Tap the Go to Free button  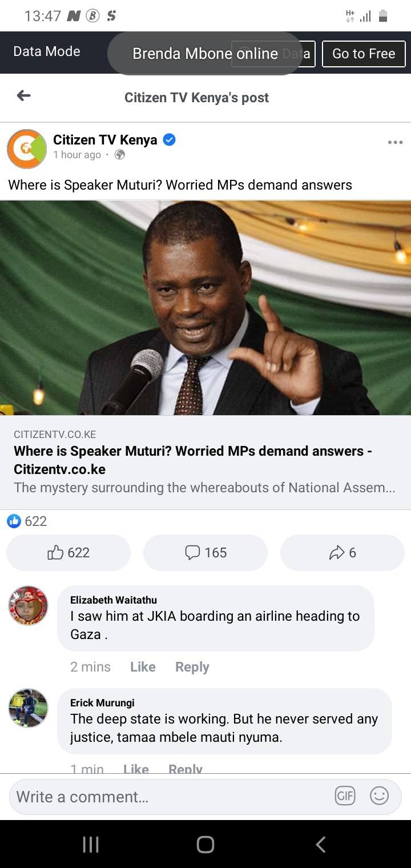pos(364,54)
